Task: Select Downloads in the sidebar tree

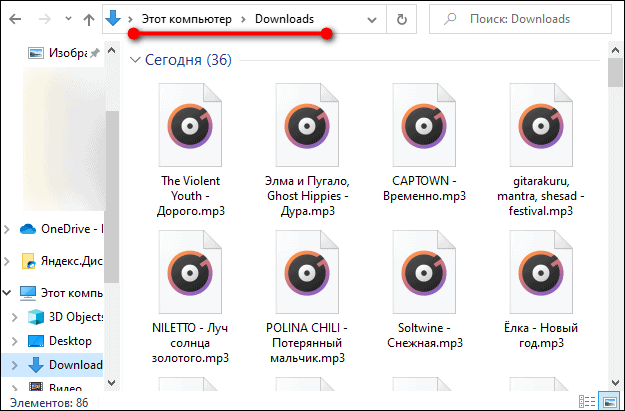Action: (76, 365)
